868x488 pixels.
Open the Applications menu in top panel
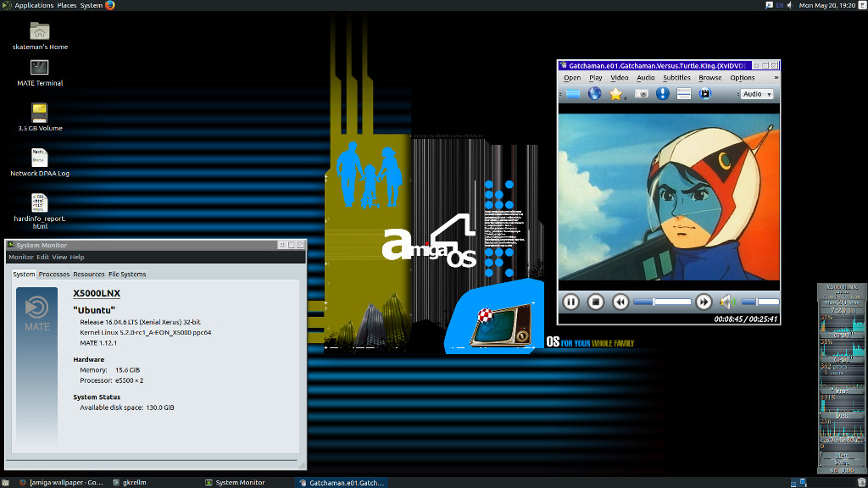[34, 6]
